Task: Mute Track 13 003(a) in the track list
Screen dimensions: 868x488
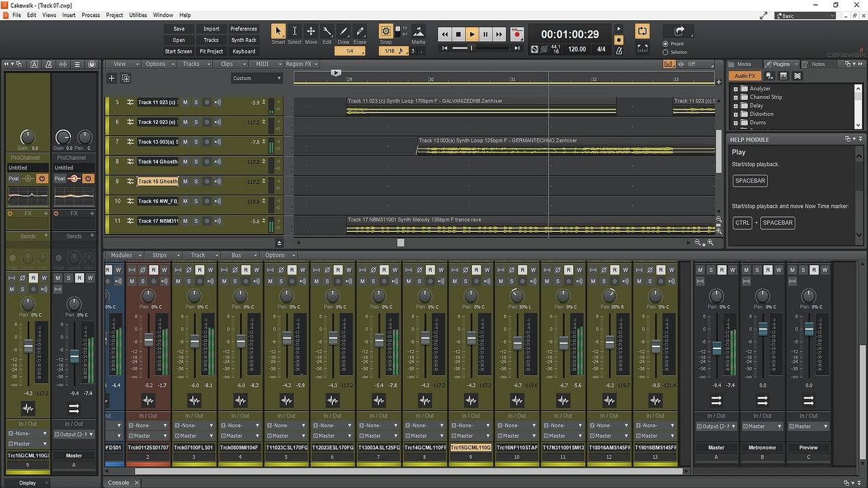Action: point(185,142)
